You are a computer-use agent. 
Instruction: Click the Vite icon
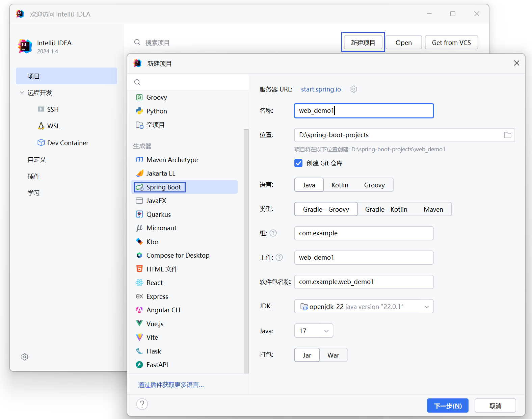139,337
